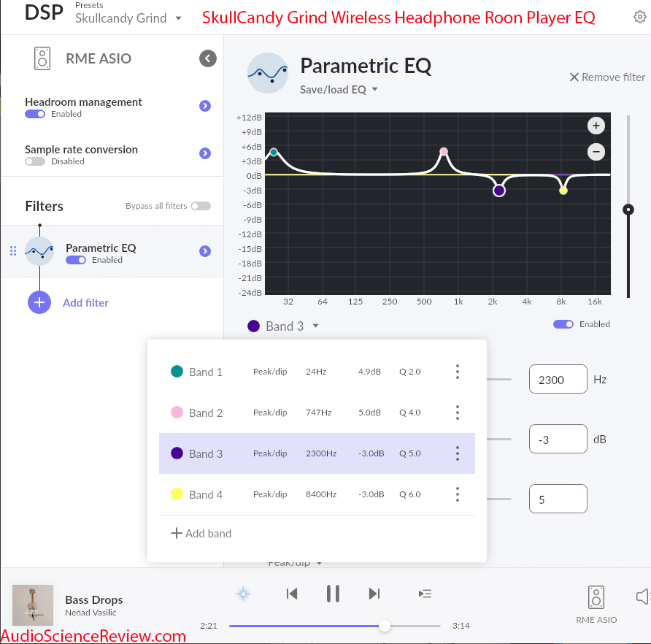Click the RME ASIO device name
Image resolution: width=651 pixels, height=644 pixels.
99,58
